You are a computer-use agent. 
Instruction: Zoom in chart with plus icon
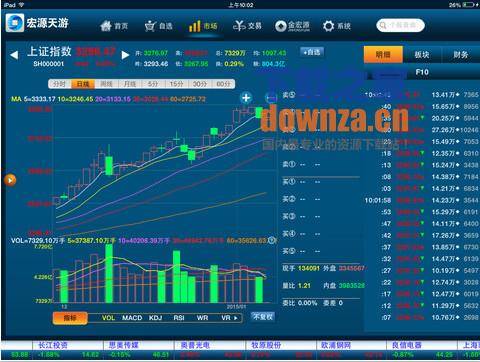point(246,98)
